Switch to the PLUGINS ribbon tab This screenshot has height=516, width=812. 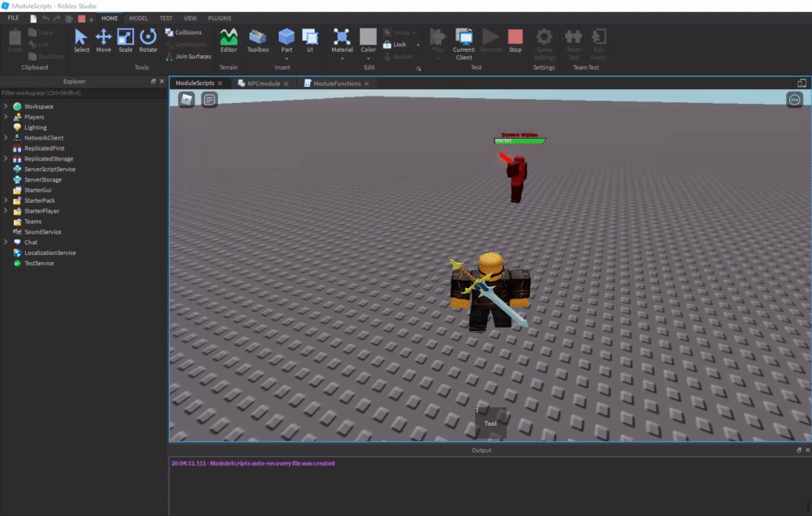[219, 18]
